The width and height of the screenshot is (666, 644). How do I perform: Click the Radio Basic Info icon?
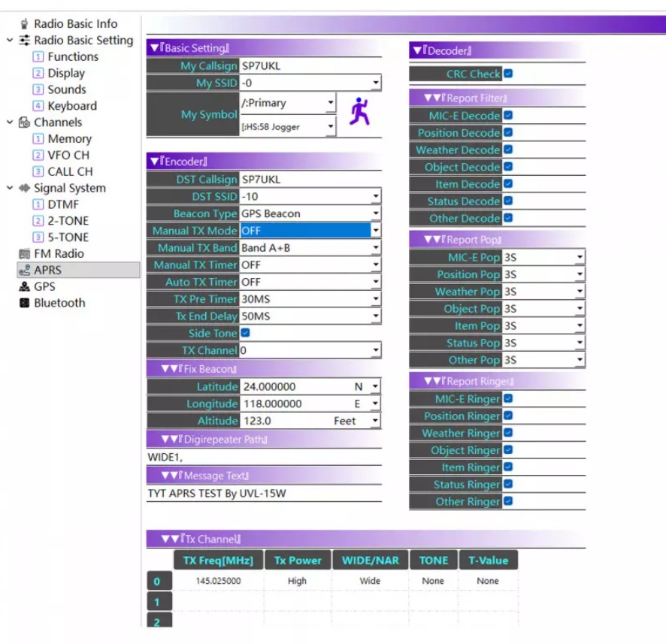point(24,24)
